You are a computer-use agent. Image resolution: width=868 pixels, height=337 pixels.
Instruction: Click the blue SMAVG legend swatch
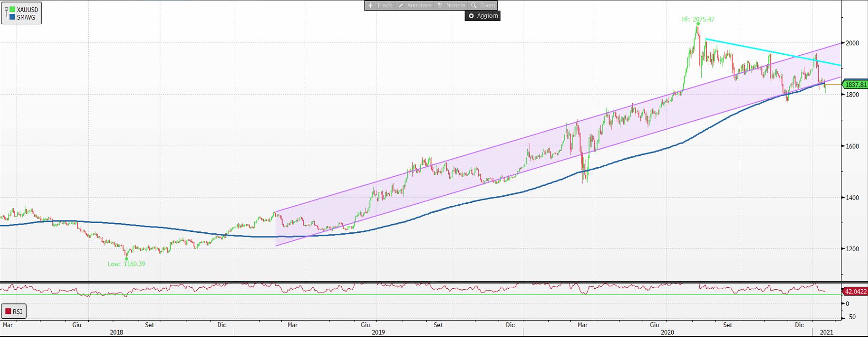coord(12,17)
